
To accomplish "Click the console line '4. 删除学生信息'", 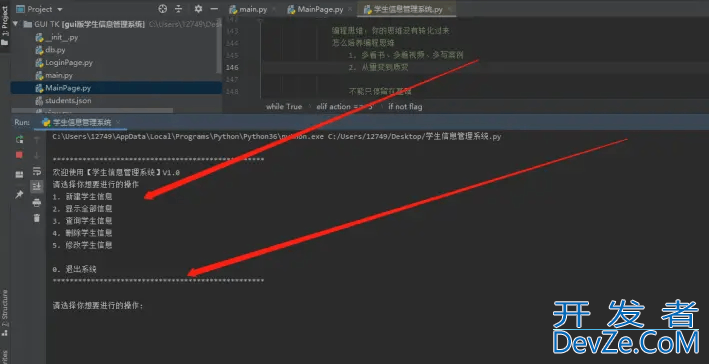I will tap(82, 233).
